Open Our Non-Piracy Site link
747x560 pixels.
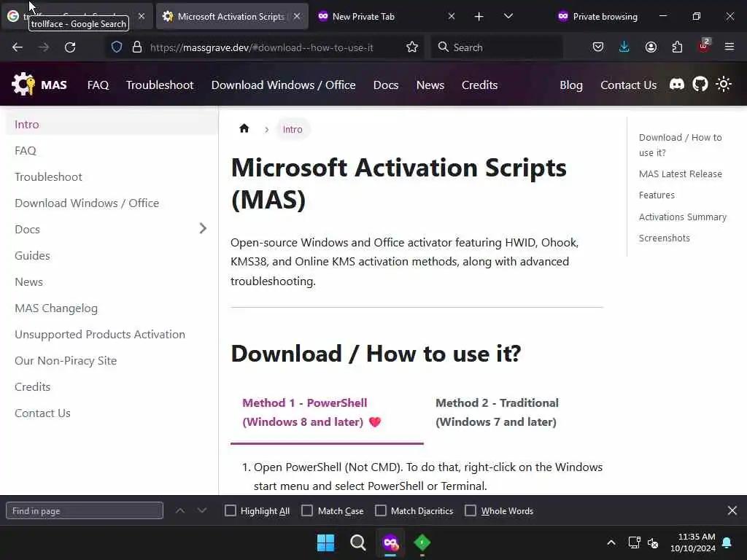coord(66,360)
